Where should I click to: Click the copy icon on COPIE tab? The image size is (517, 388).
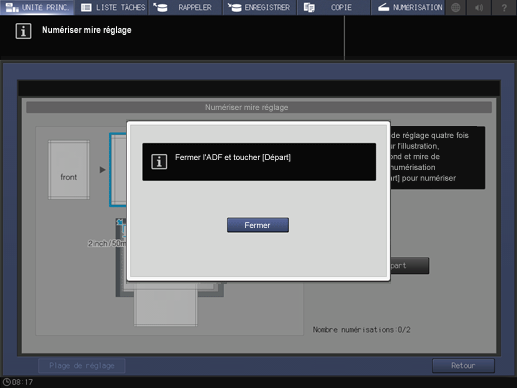pos(309,7)
